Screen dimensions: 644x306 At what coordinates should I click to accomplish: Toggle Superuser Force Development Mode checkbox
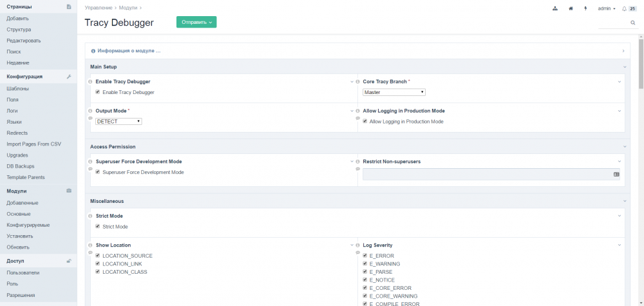[98, 172]
